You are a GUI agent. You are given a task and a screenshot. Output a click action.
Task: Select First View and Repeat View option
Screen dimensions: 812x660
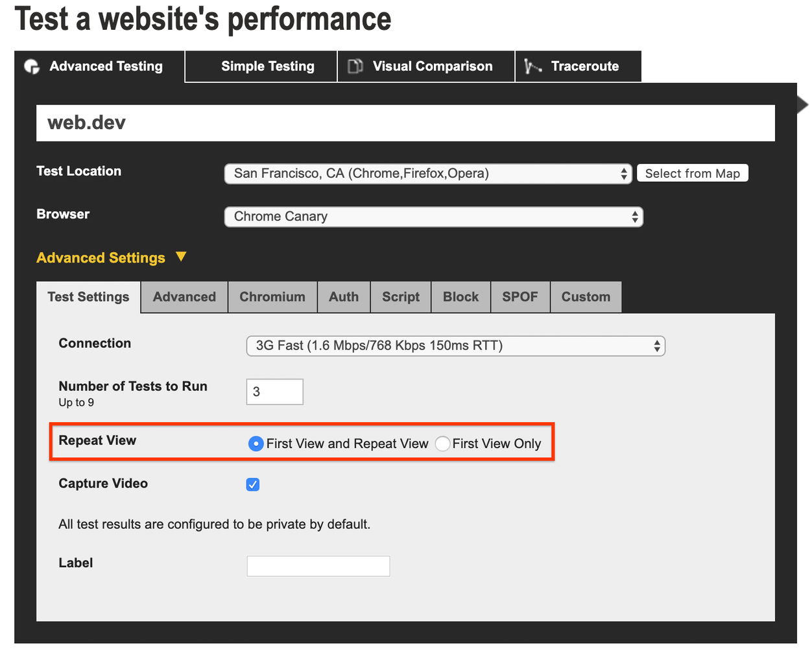pos(256,443)
